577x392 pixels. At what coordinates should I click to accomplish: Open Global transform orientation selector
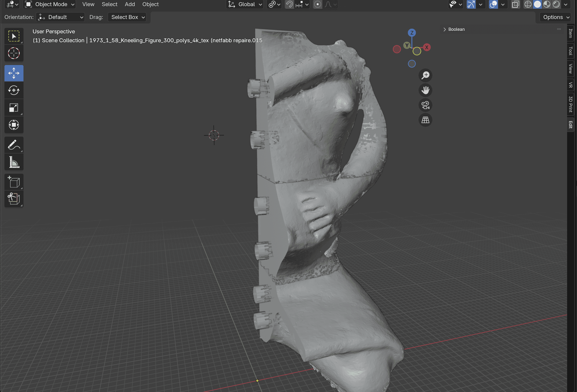tap(245, 4)
